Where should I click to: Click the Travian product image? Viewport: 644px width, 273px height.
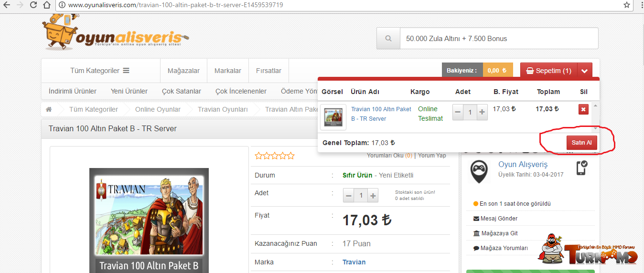[x=149, y=220]
